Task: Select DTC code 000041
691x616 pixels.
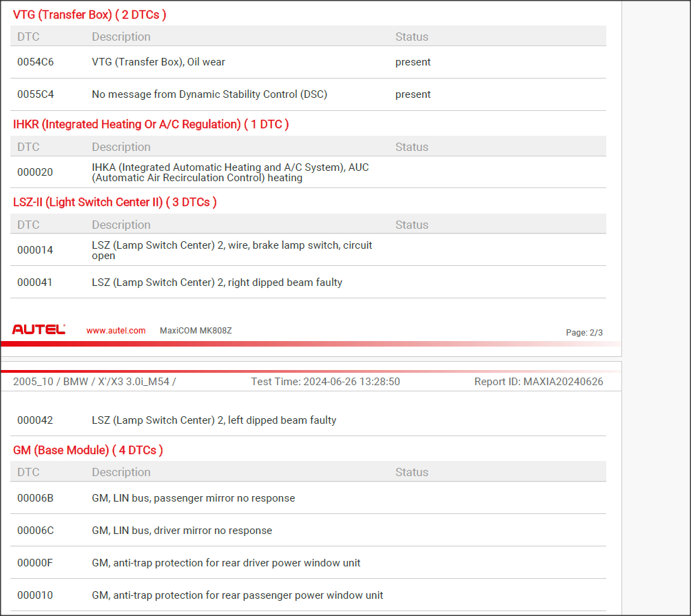Action: [35, 283]
